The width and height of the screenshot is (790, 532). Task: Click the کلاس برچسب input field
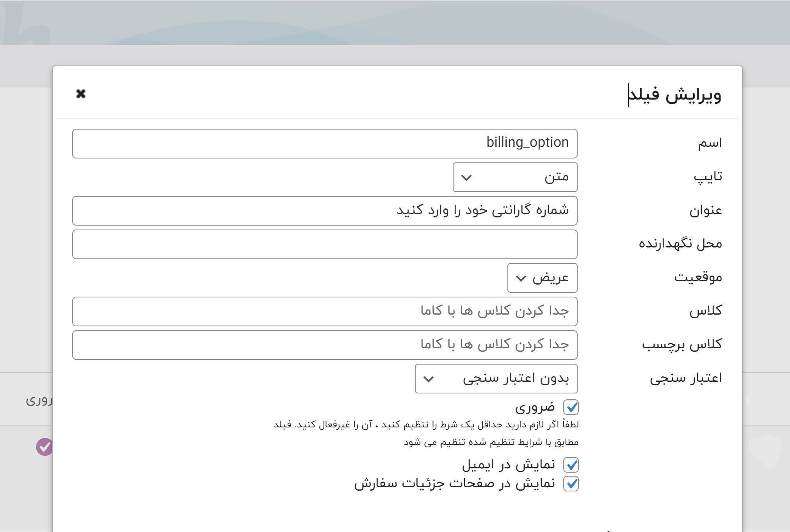[x=325, y=345]
